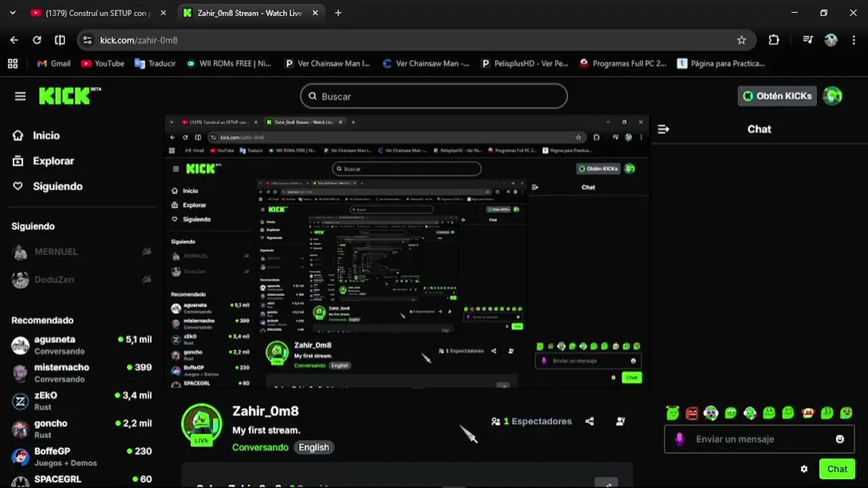Open the apps grid in bookmarks bar
868x488 pixels.
(x=12, y=63)
